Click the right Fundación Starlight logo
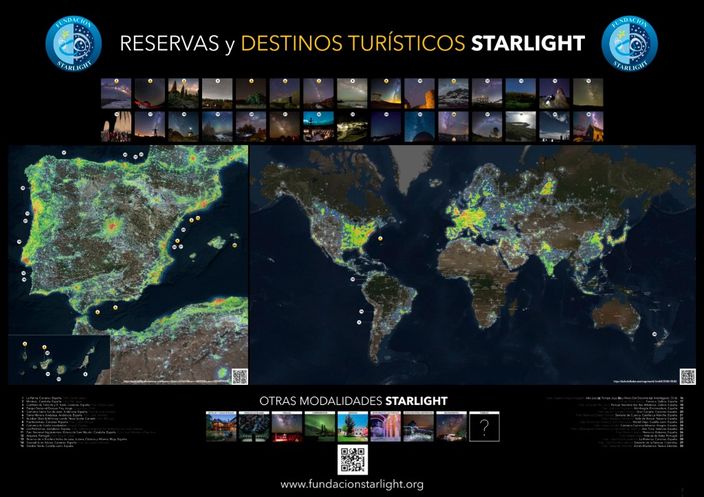The image size is (704, 497). tap(629, 44)
